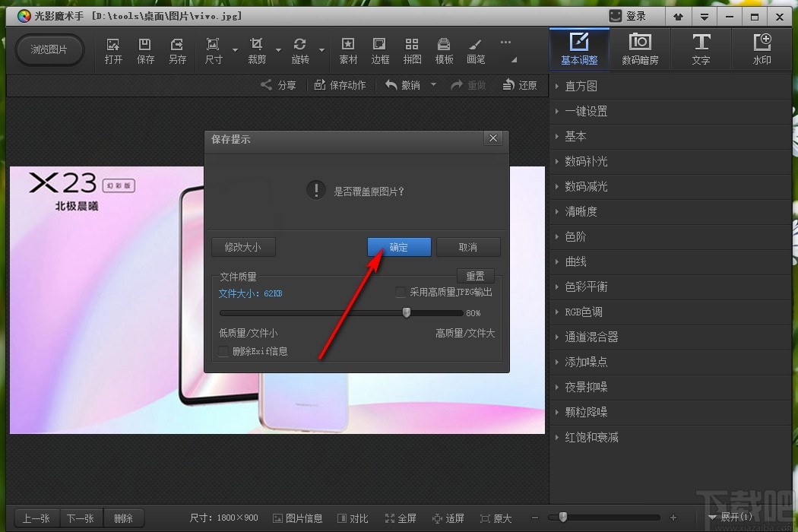The width and height of the screenshot is (798, 532).
Task: Undo with the 撤销 button
Action: coord(403,85)
